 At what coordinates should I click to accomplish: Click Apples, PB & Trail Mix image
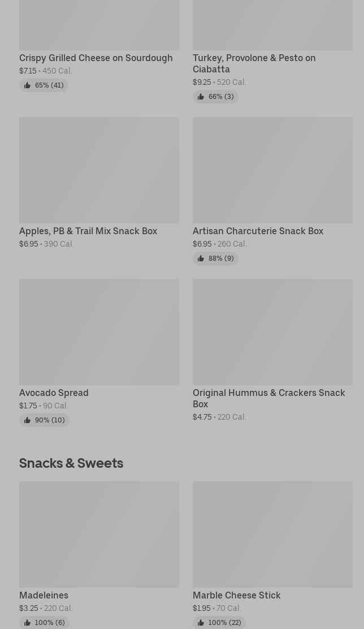coord(99,170)
